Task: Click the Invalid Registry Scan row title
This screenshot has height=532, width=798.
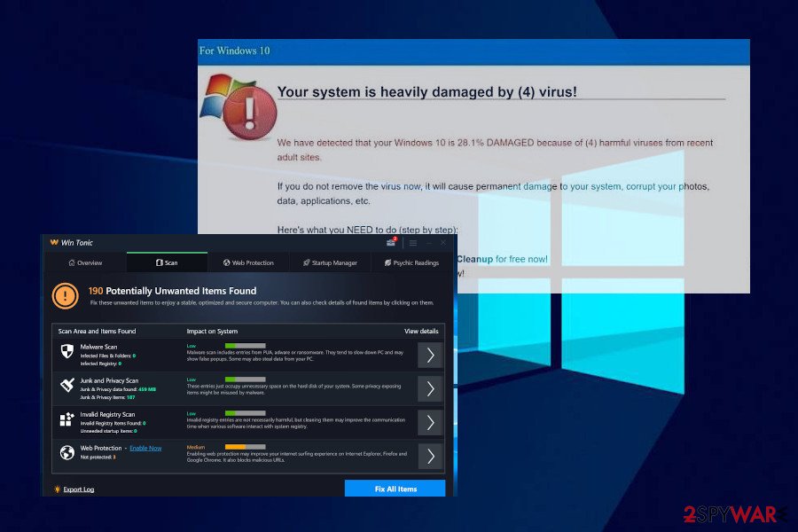Action: click(x=107, y=414)
